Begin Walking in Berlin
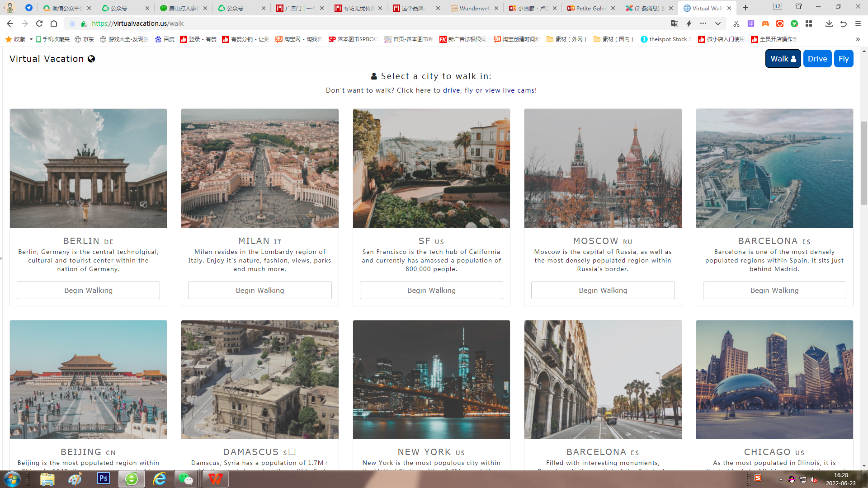 (x=88, y=291)
